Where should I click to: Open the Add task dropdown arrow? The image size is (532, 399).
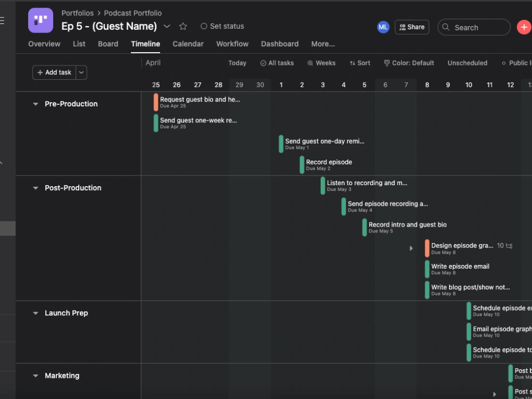pos(81,72)
